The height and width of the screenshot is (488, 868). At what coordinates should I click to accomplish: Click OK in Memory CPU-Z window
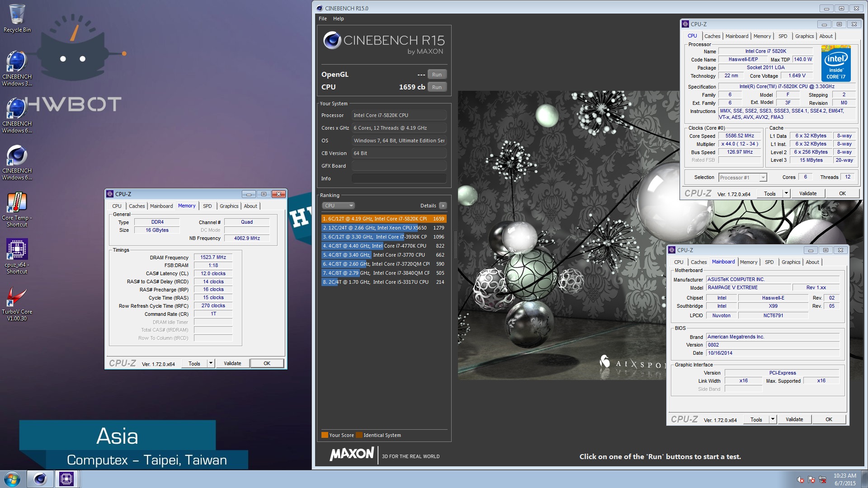(x=267, y=363)
